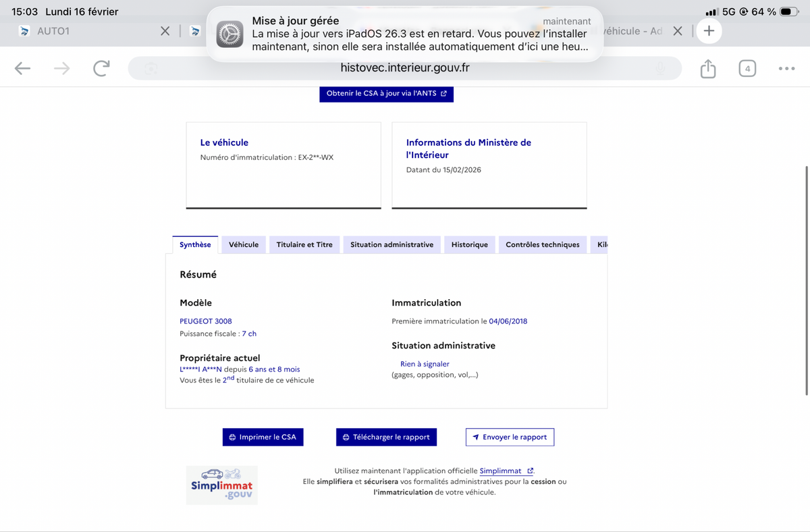The height and width of the screenshot is (532, 810).
Task: Open the tab overview showing 4 tabs
Action: coord(747,68)
